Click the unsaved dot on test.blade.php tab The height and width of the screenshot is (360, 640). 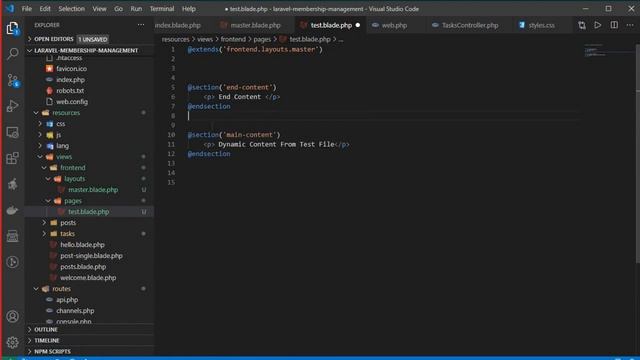(x=358, y=25)
